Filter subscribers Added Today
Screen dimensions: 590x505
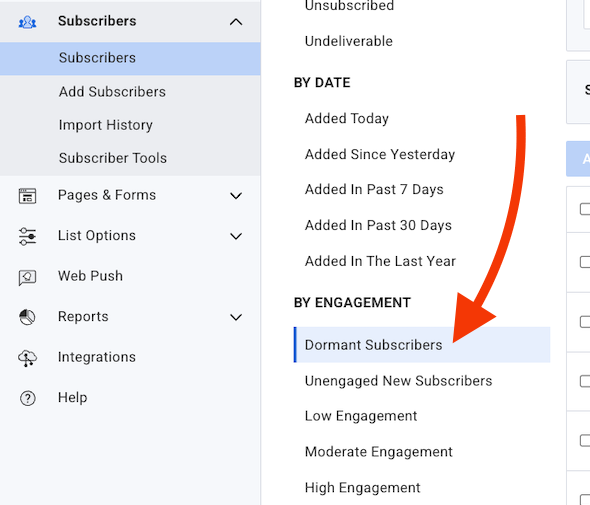[x=347, y=119]
